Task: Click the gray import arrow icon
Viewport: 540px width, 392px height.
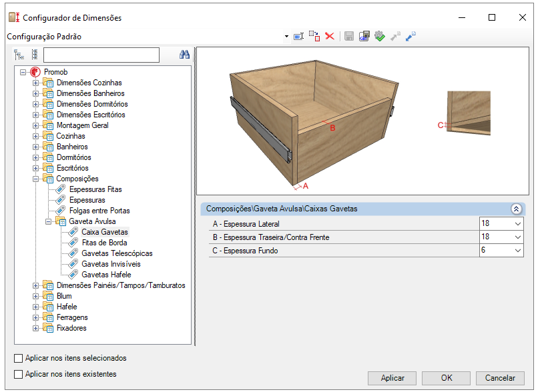Action: point(395,36)
